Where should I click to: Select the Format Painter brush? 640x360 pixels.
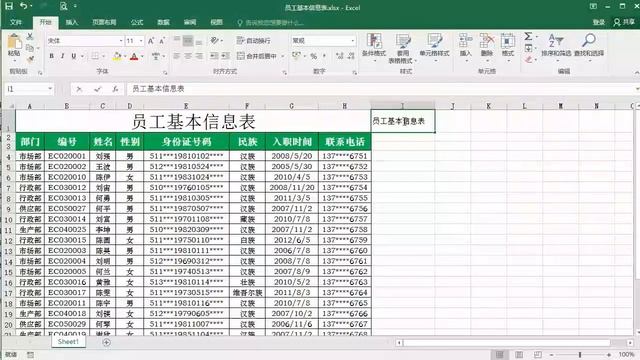click(x=30, y=59)
